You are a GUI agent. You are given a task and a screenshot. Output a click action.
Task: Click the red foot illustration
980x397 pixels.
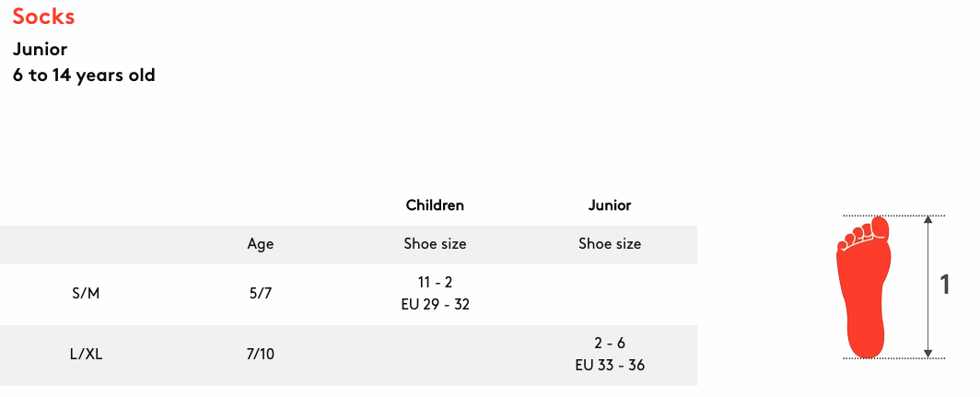click(x=863, y=287)
